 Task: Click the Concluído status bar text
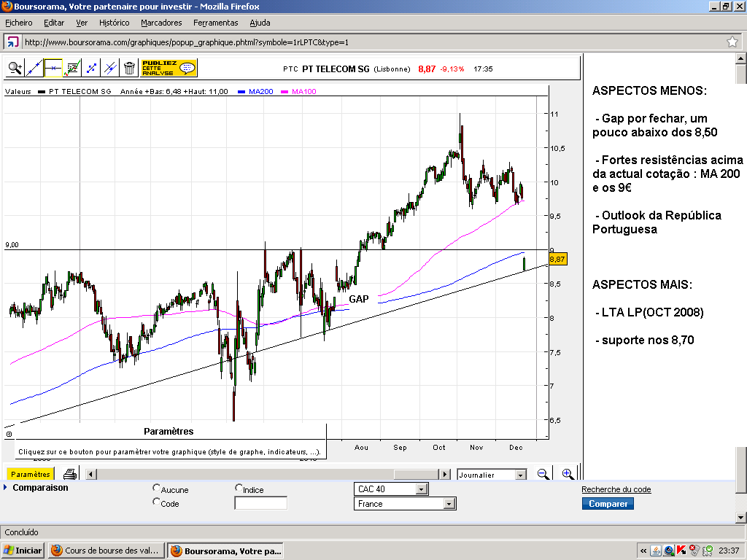point(21,532)
